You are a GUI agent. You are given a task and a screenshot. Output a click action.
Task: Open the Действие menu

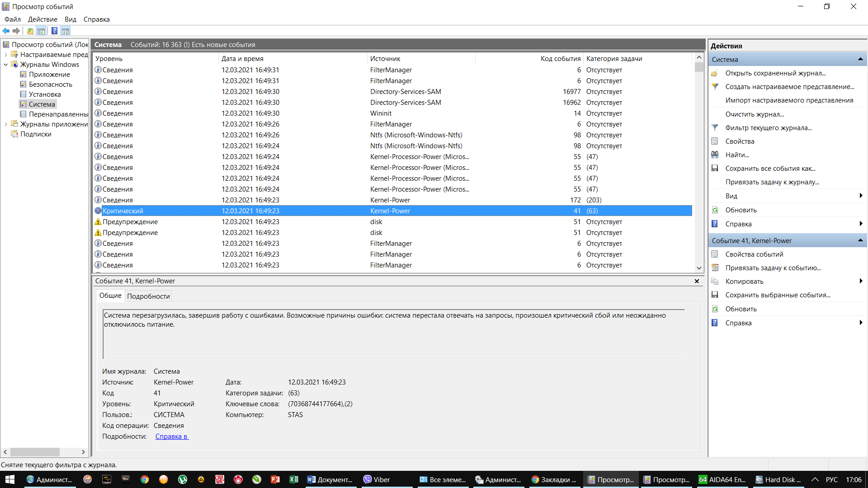pyautogui.click(x=42, y=19)
